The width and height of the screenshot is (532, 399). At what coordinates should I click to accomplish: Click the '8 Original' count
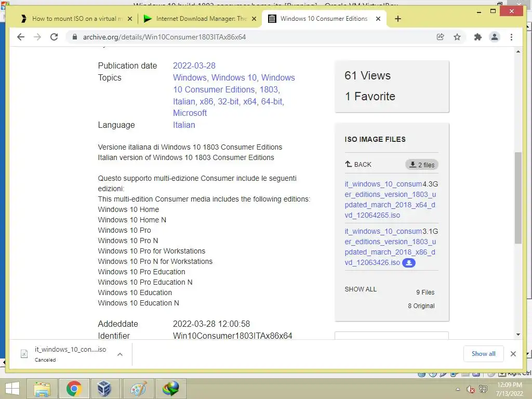pyautogui.click(x=421, y=305)
